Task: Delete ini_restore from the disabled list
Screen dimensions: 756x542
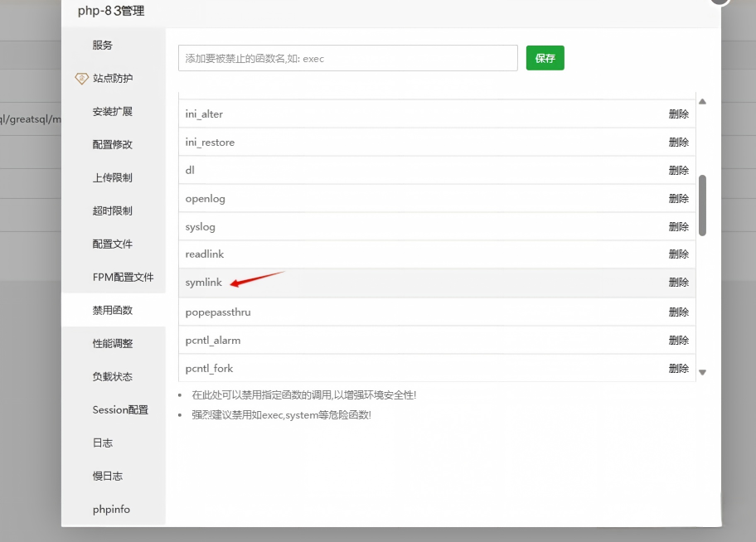Action: (678, 143)
